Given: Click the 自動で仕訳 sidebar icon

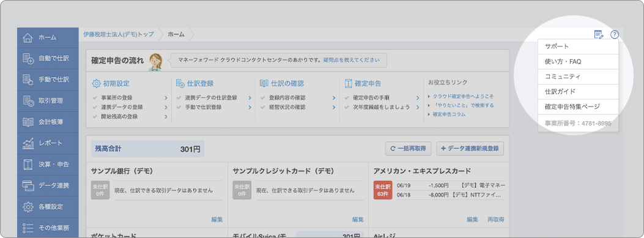Looking at the screenshot, I should (x=28, y=59).
